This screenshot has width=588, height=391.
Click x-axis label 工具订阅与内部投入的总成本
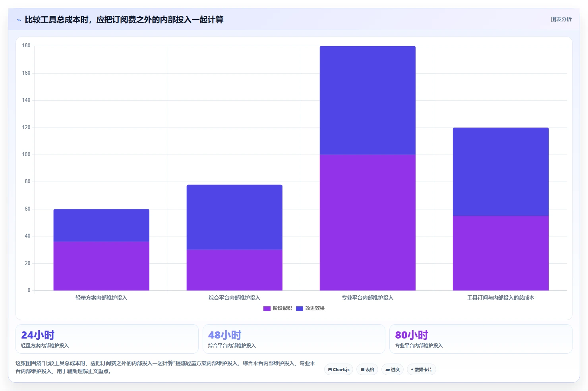(501, 298)
